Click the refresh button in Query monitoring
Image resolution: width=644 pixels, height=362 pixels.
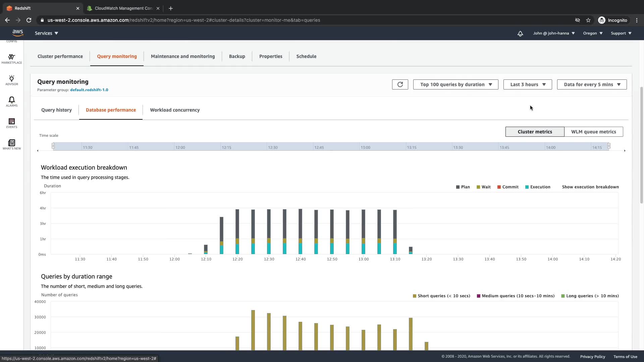point(400,84)
